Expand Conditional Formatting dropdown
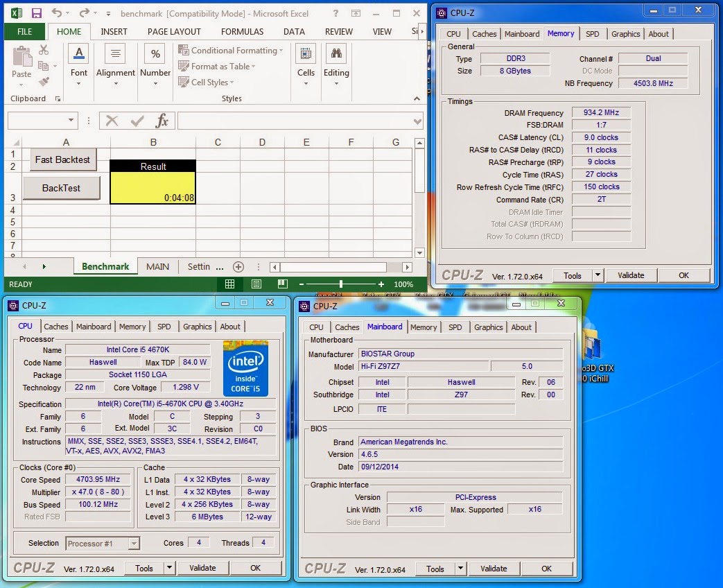 (x=281, y=51)
